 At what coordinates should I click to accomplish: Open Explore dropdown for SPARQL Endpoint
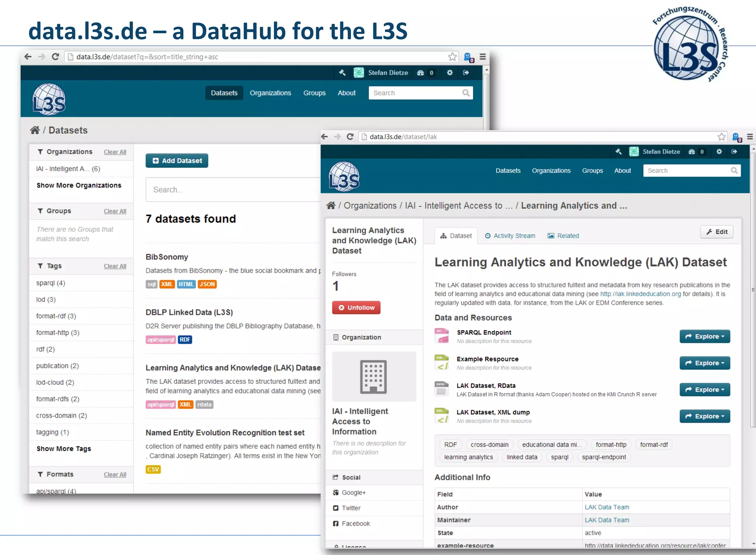pyautogui.click(x=705, y=336)
